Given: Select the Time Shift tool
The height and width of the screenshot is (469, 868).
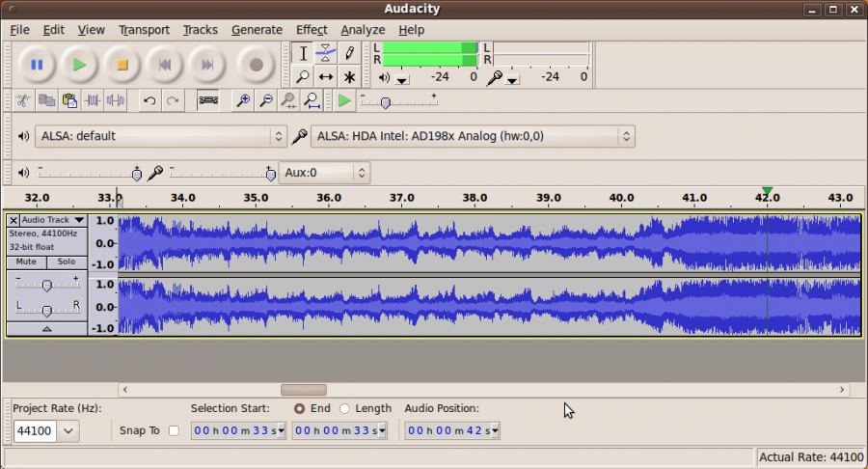Looking at the screenshot, I should tap(326, 76).
